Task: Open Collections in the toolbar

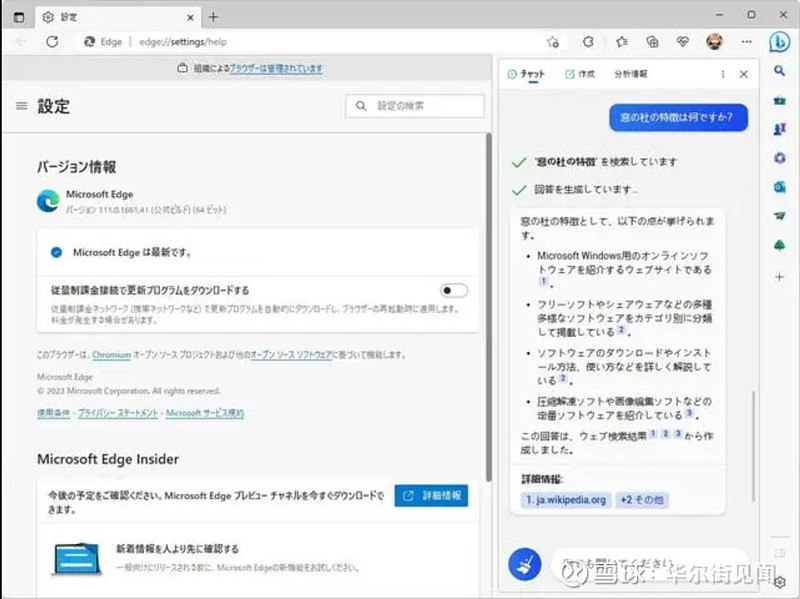Action: pyautogui.click(x=652, y=42)
